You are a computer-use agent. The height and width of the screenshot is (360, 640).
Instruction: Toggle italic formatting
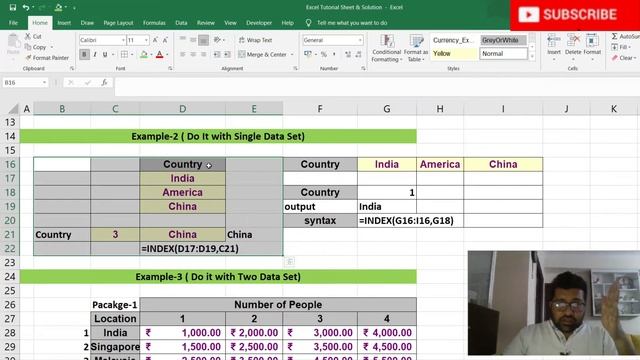pos(95,54)
